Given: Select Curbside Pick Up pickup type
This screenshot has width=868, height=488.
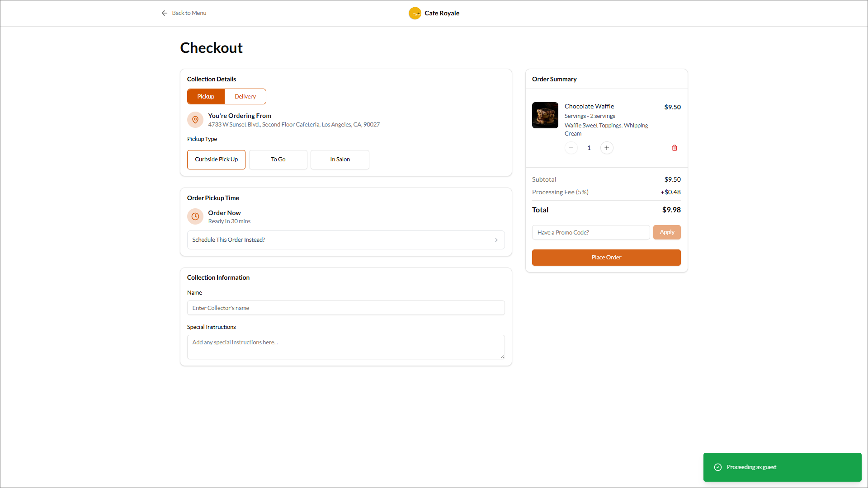Looking at the screenshot, I should click(216, 160).
